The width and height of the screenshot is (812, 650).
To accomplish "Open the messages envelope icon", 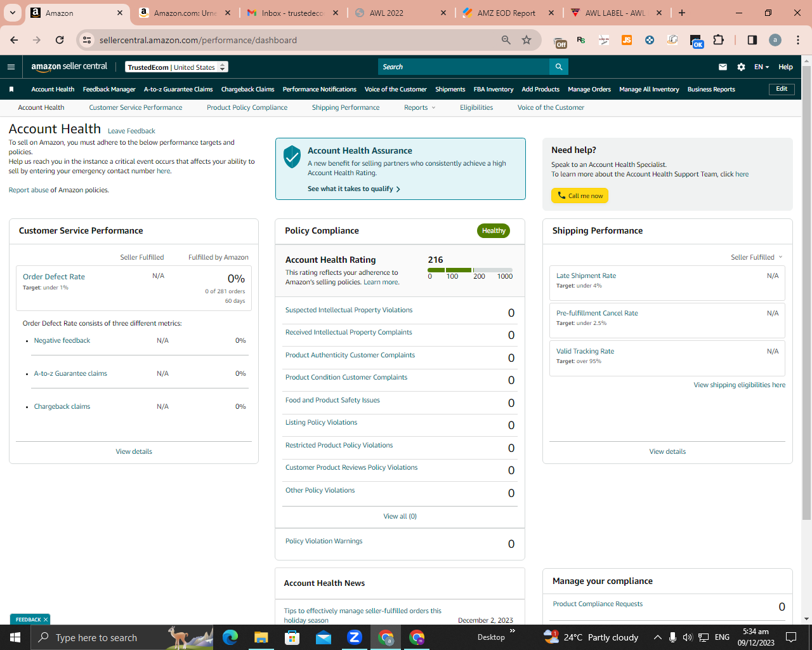I will [723, 67].
